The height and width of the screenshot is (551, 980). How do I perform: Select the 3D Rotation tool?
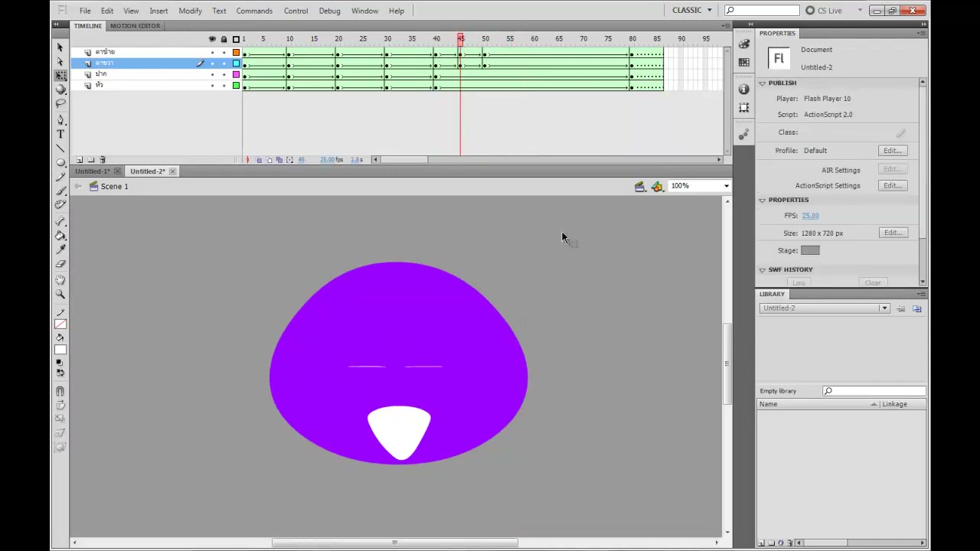60,90
